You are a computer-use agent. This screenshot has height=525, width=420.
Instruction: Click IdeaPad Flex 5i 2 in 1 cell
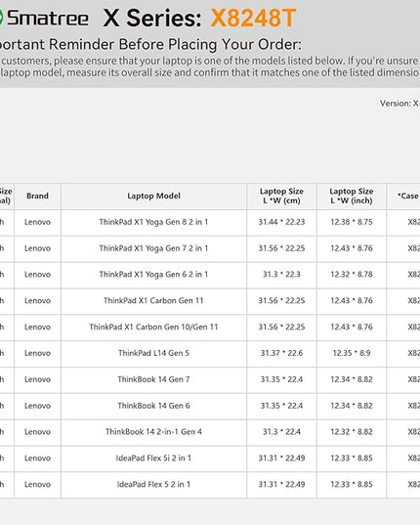pos(153,459)
